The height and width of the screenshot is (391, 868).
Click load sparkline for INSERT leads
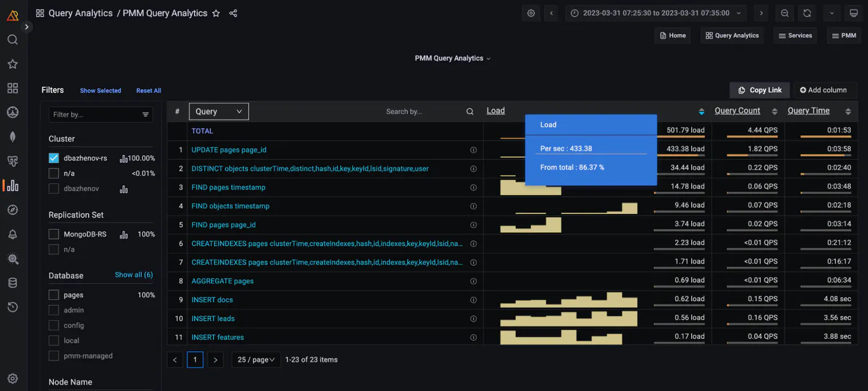click(x=569, y=319)
